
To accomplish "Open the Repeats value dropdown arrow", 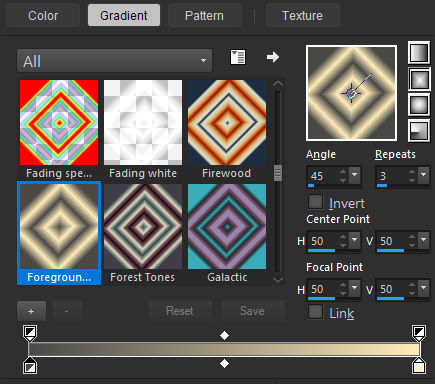I will (424, 175).
